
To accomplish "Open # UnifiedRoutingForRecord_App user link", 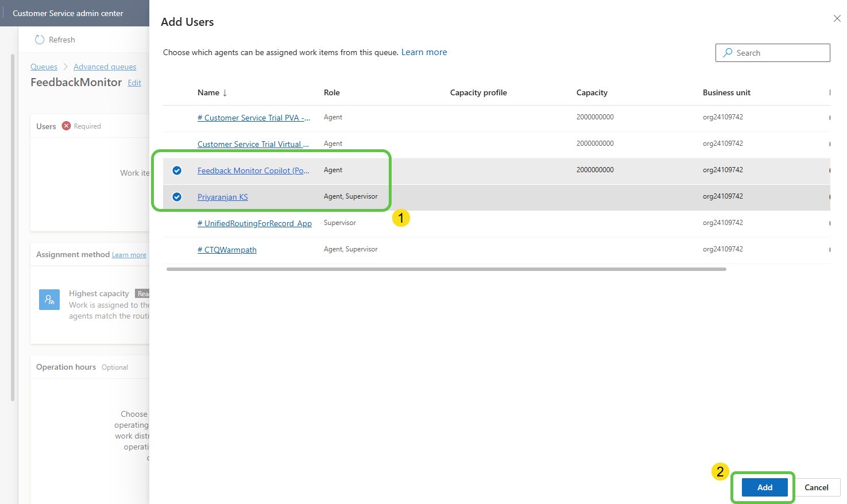I will (254, 223).
